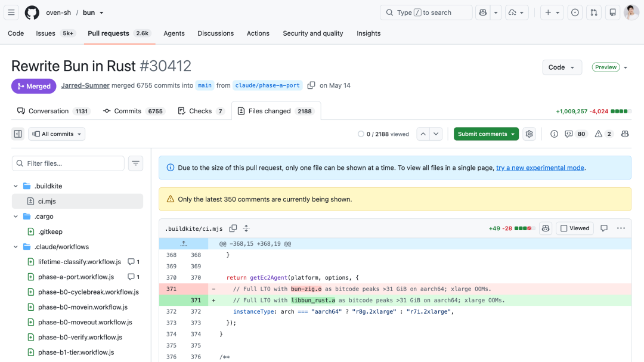Viewport: 644px width, 362px height.
Task: Add a comment on ci.mjs file
Action: (603, 228)
